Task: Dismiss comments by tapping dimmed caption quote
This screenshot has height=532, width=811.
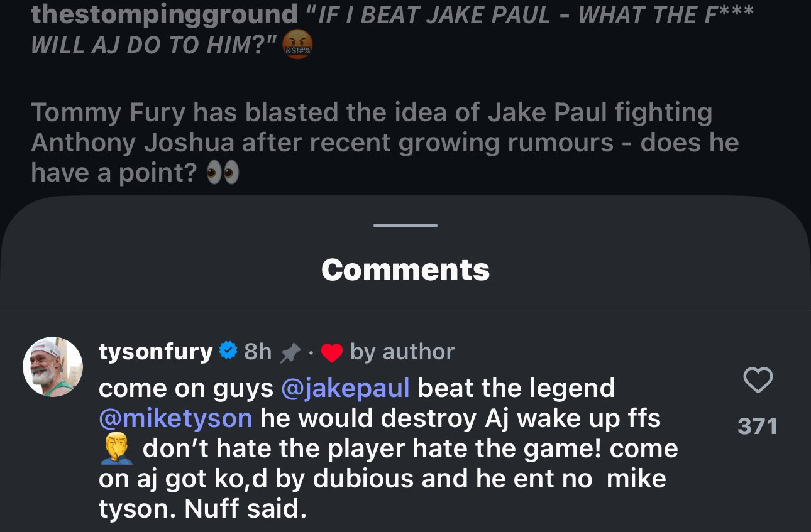Action: (392, 30)
